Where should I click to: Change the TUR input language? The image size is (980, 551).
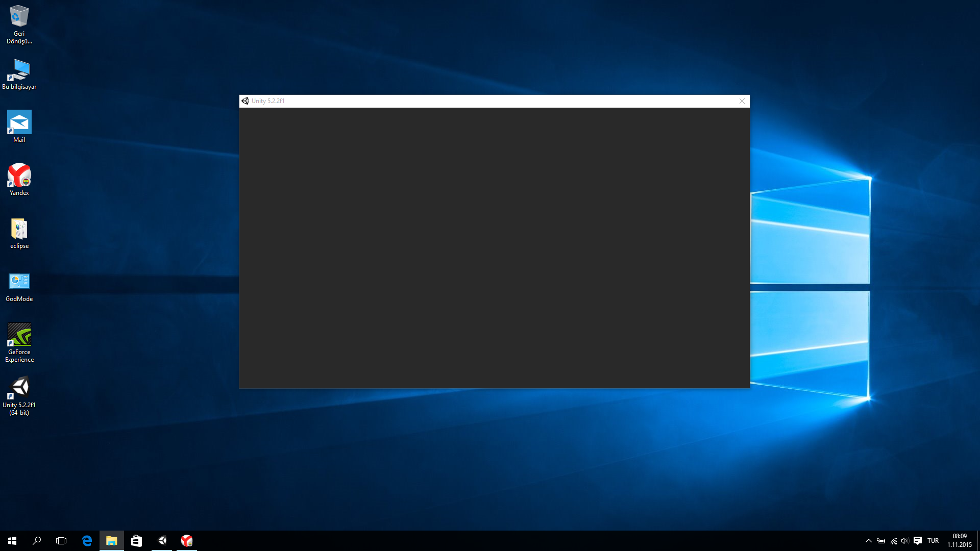[933, 541]
